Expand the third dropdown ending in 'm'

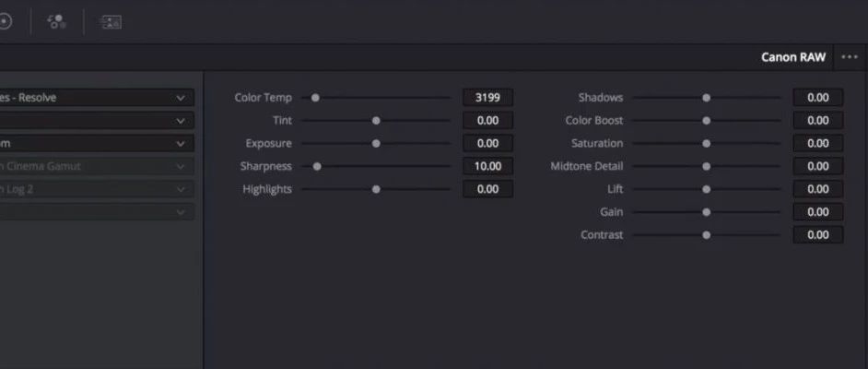[x=97, y=144]
